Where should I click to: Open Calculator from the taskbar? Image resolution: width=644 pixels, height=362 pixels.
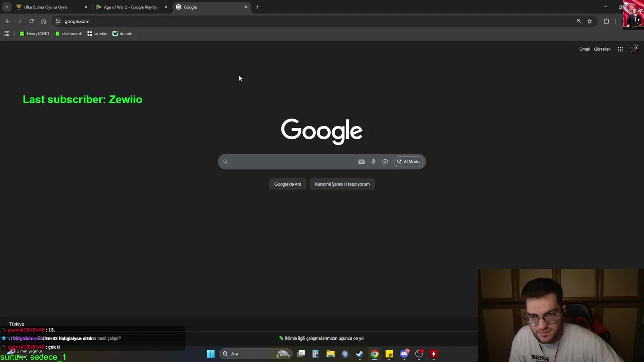click(315, 354)
